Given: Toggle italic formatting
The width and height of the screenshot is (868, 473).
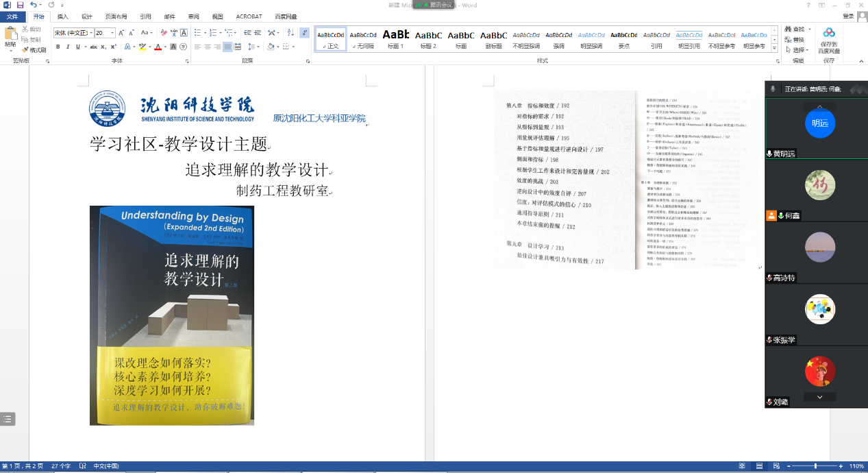Looking at the screenshot, I should pyautogui.click(x=68, y=47).
